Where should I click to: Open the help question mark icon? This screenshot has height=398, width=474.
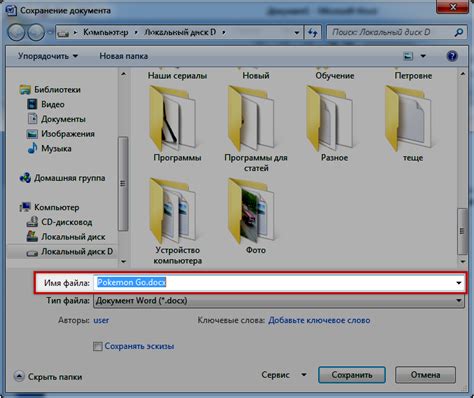(452, 56)
